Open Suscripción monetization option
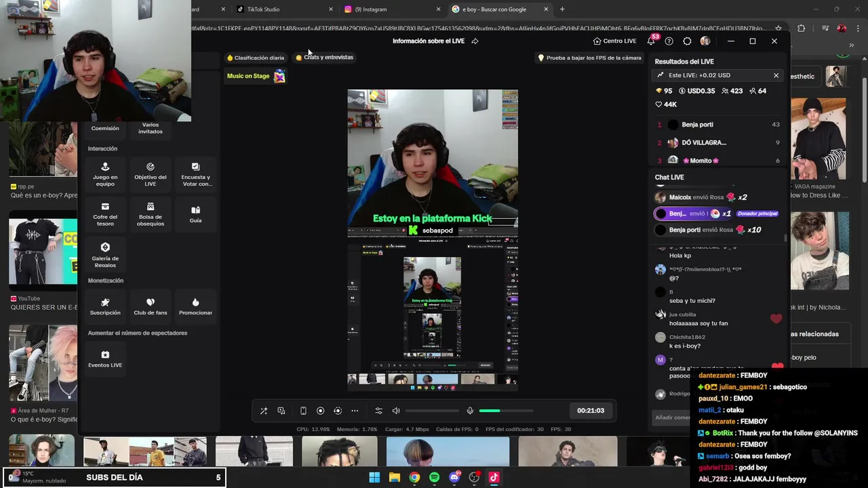 click(105, 306)
